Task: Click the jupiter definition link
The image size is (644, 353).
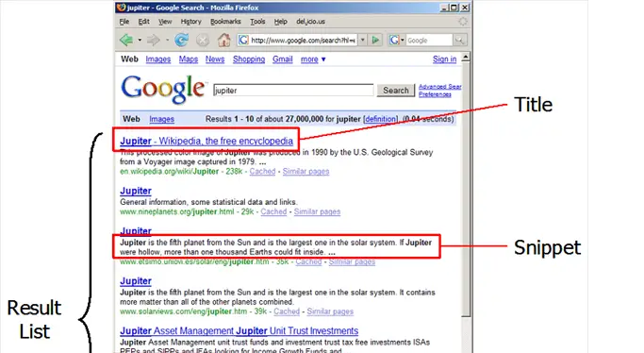Action: 380,119
